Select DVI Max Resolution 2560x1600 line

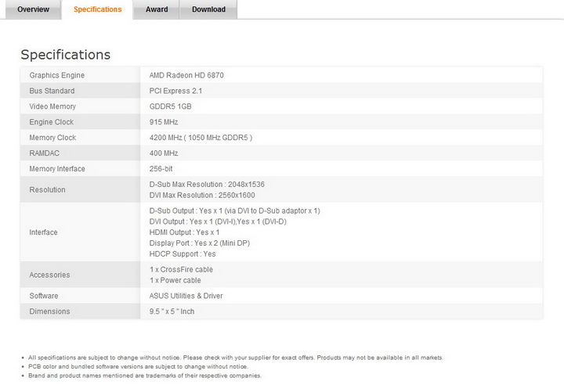point(202,195)
